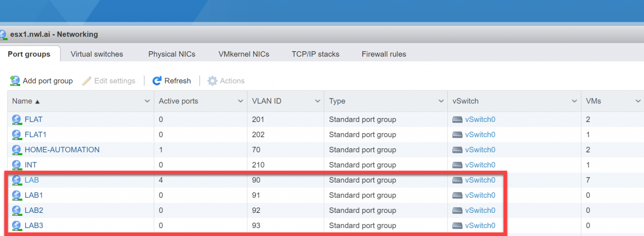Viewport: 644px width, 236px height.
Task: Open the INT port group link
Action: coord(31,165)
